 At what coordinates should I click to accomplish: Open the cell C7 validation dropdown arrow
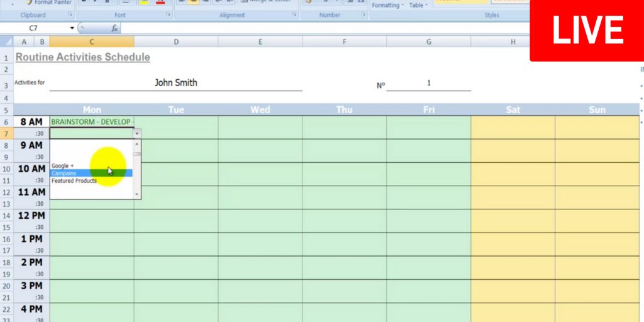point(137,133)
